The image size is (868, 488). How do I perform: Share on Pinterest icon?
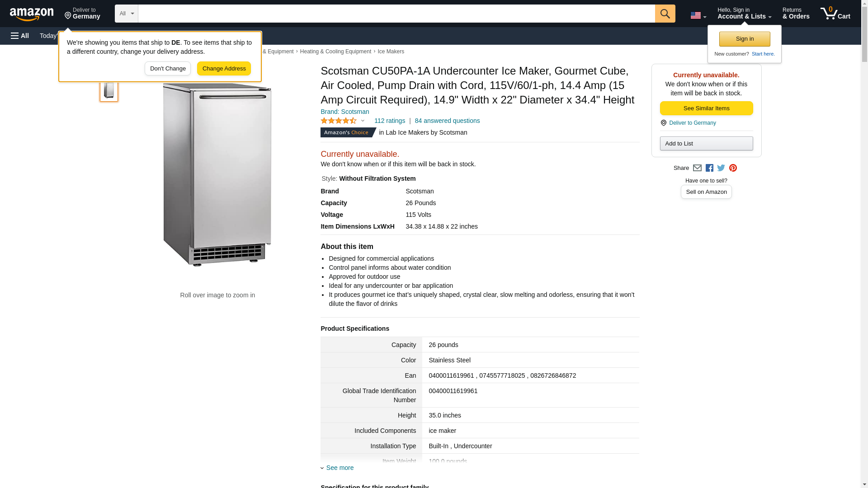[733, 168]
